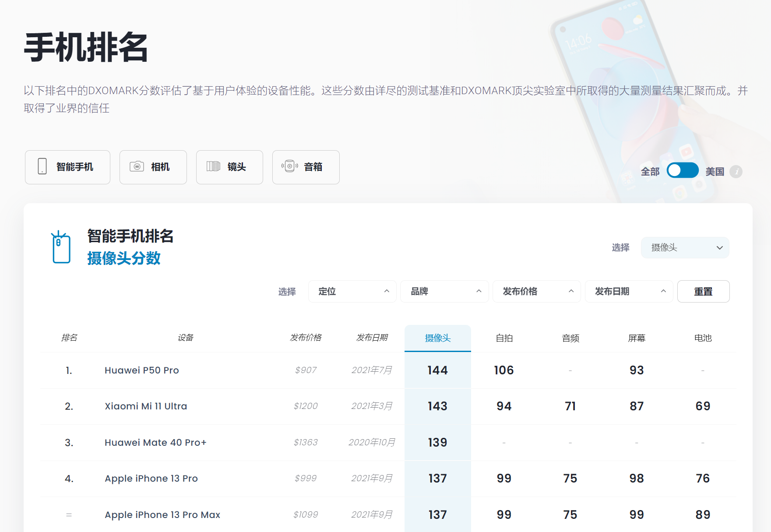Select the speaker (音箱) category icon
Image resolution: width=771 pixels, height=532 pixels.
[x=289, y=167]
